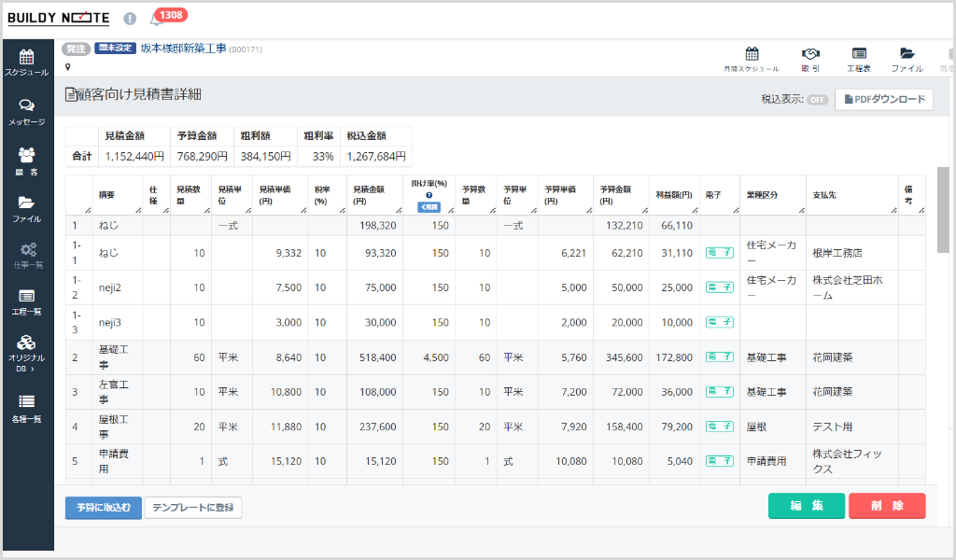Toggle the 電子 badge for 基礎工事 row
956x560 pixels.
pos(719,357)
